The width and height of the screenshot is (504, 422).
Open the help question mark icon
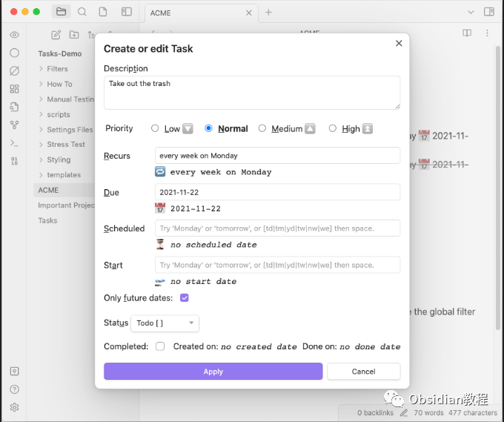pos(14,389)
